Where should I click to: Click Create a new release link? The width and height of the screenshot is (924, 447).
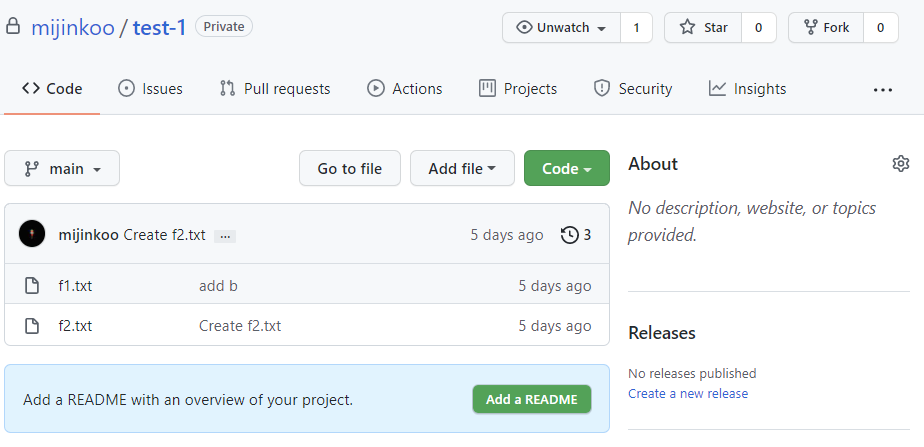tap(688, 393)
